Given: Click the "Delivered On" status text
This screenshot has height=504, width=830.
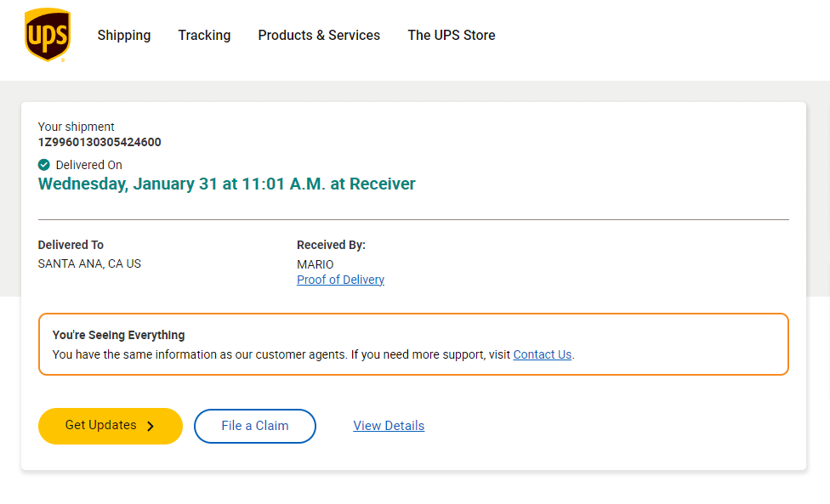Looking at the screenshot, I should (89, 165).
